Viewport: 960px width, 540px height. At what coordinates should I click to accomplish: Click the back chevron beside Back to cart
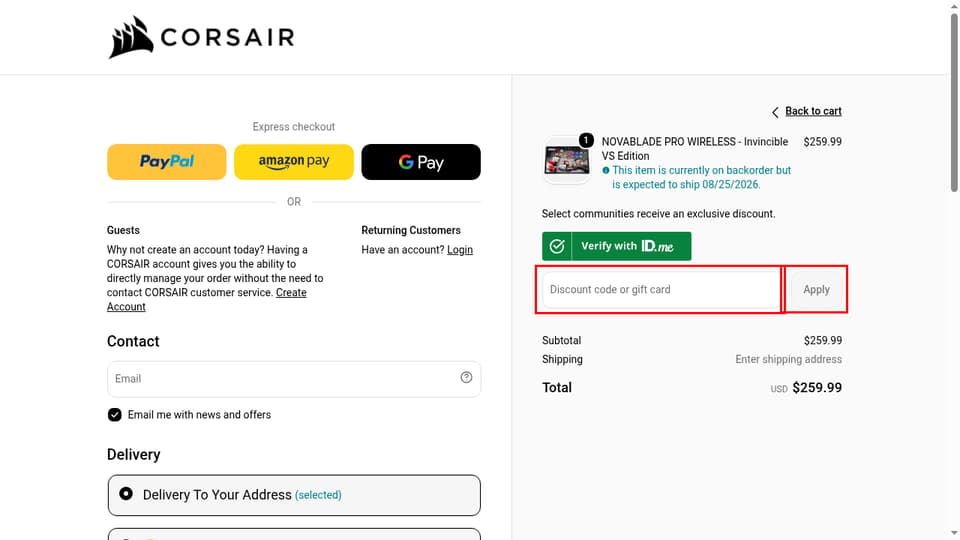tap(775, 112)
